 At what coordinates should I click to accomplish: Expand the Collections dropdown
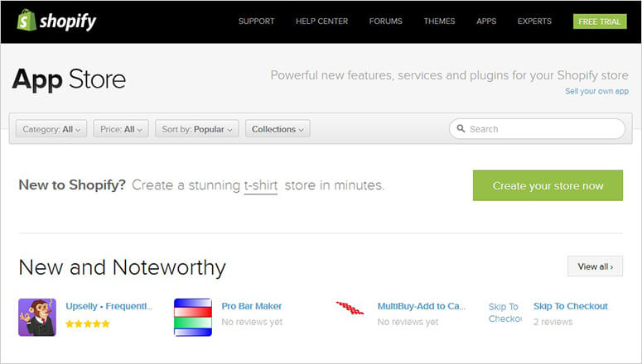[278, 129]
